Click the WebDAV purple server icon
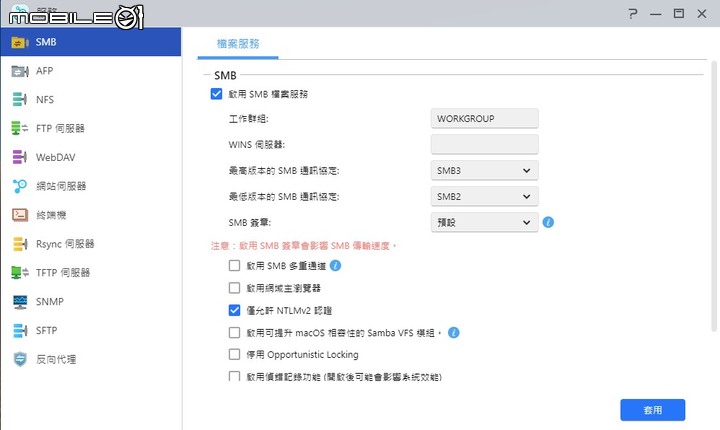This screenshot has width=720, height=430. (x=19, y=157)
